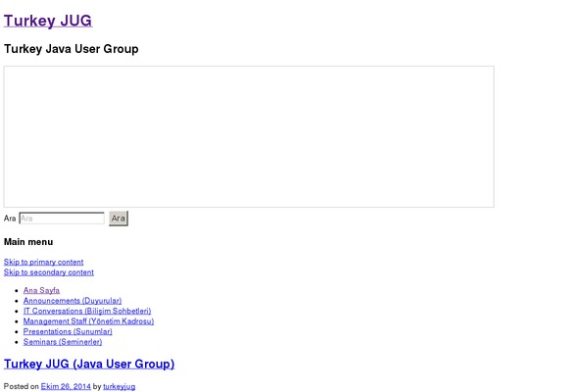Click the Ara search button
Screen dimensions: 588x392
[119, 219]
